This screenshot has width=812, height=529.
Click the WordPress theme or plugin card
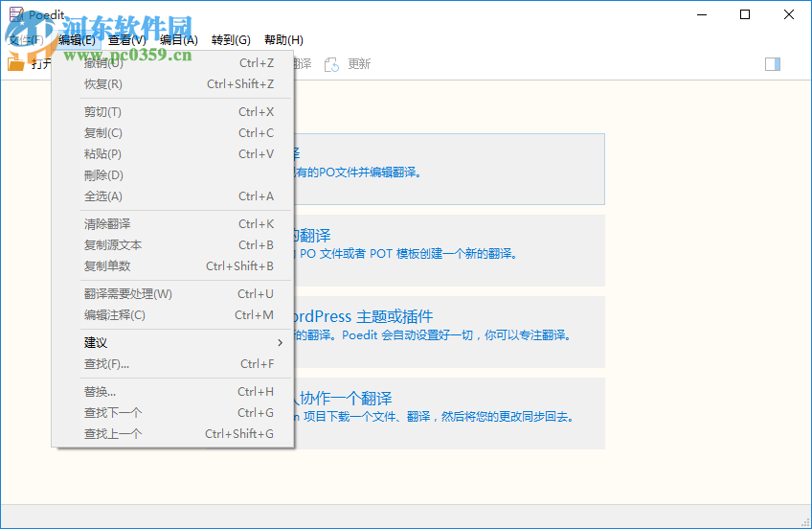[x=449, y=333]
